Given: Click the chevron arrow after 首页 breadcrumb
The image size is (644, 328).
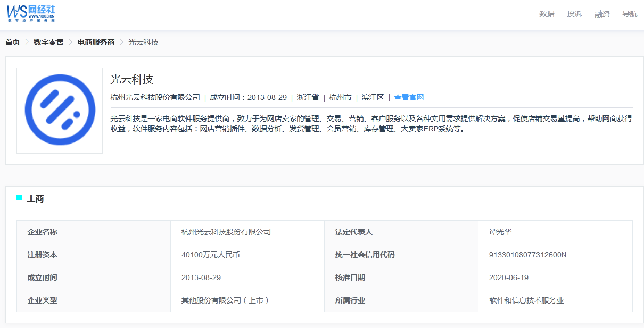Looking at the screenshot, I should [27, 42].
